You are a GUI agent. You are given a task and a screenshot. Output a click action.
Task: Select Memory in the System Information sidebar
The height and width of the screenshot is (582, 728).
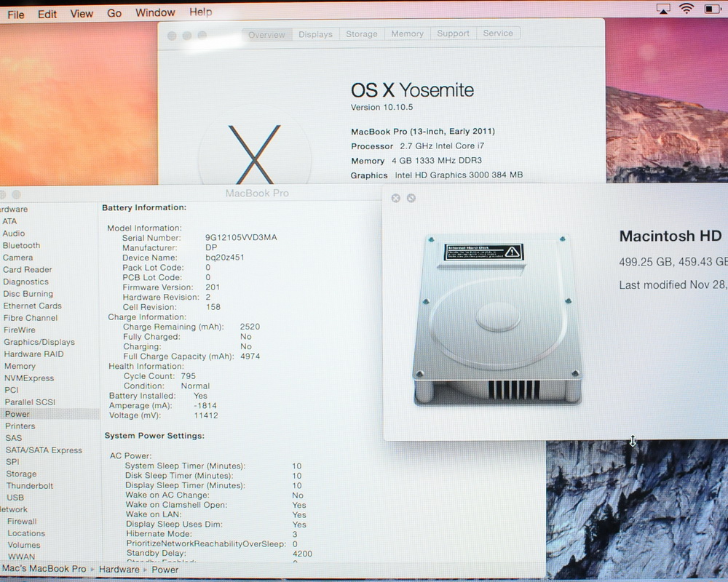[20, 366]
